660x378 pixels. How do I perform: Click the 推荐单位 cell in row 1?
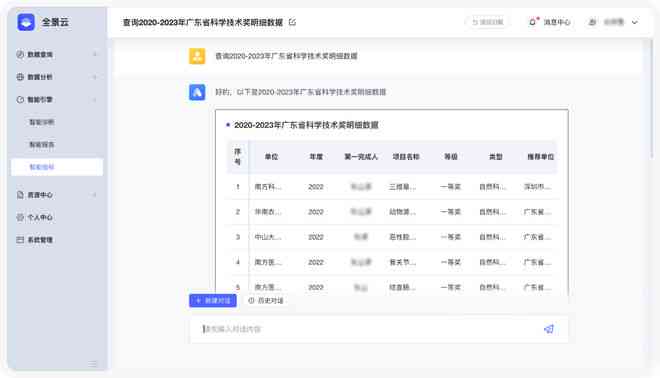coord(537,187)
